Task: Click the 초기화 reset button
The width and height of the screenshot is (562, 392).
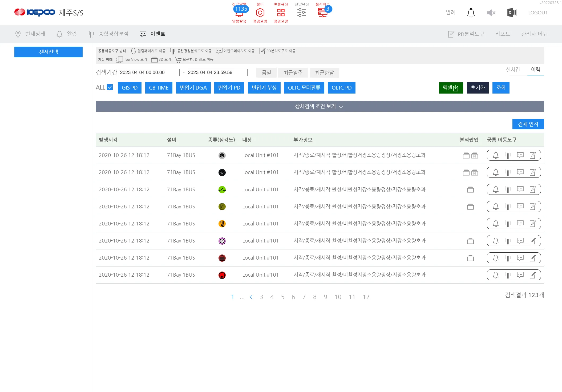Action: (478, 88)
